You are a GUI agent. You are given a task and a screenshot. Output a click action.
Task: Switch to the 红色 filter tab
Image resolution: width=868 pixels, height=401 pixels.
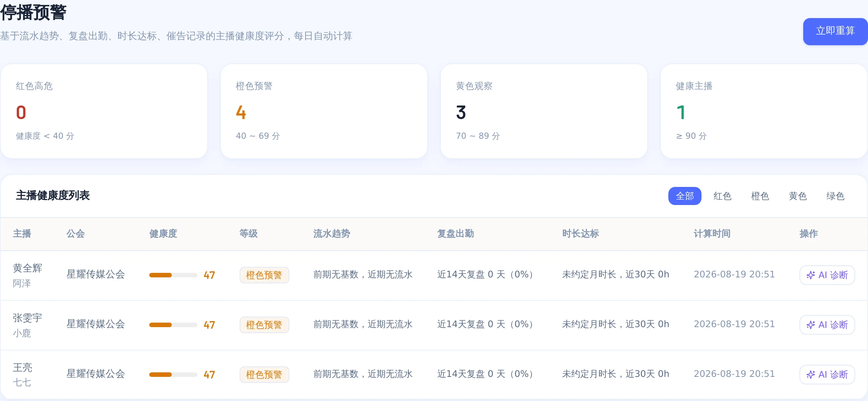point(722,196)
